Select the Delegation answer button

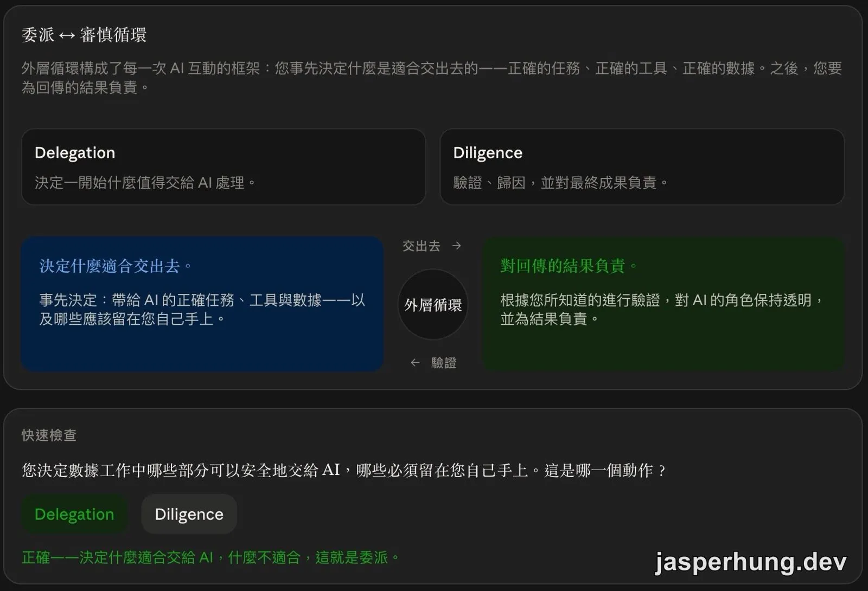point(74,514)
